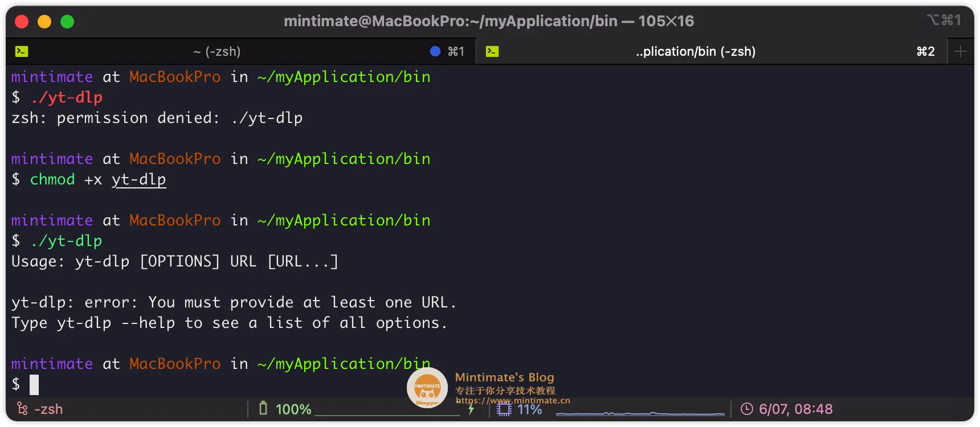This screenshot has height=427, width=980.
Task: Click the date 6/07, 08:48 in status bar
Action: pos(795,409)
